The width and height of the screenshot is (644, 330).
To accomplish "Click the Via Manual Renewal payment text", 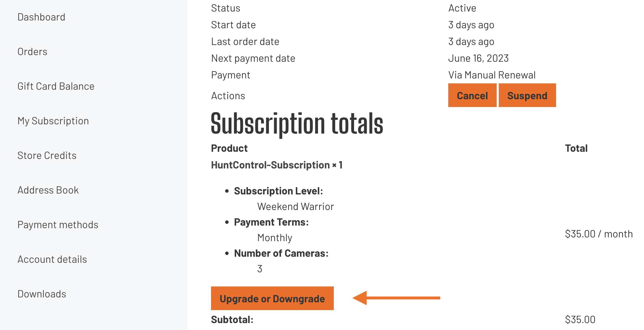I will click(x=492, y=75).
